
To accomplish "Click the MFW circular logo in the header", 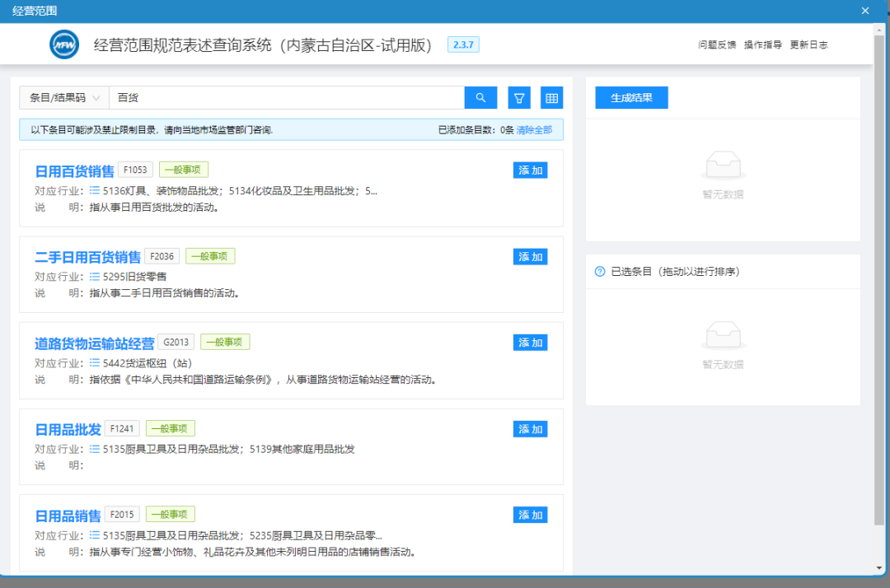I will point(63,44).
